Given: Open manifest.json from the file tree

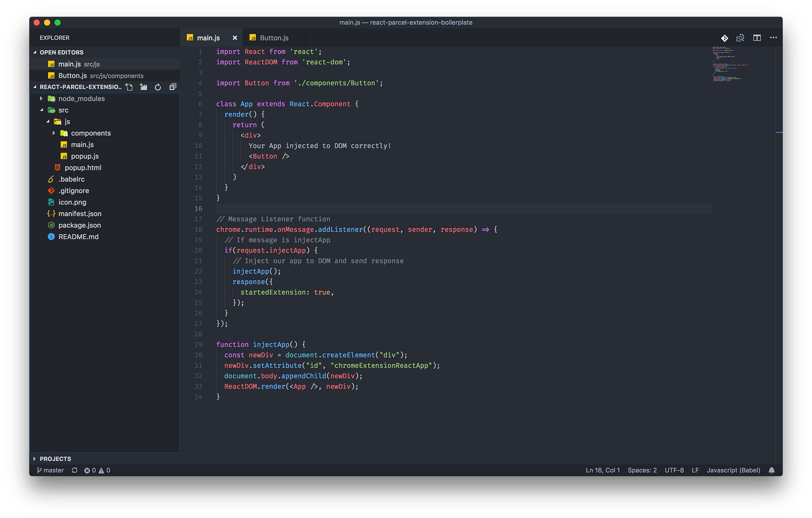Looking at the screenshot, I should point(80,214).
